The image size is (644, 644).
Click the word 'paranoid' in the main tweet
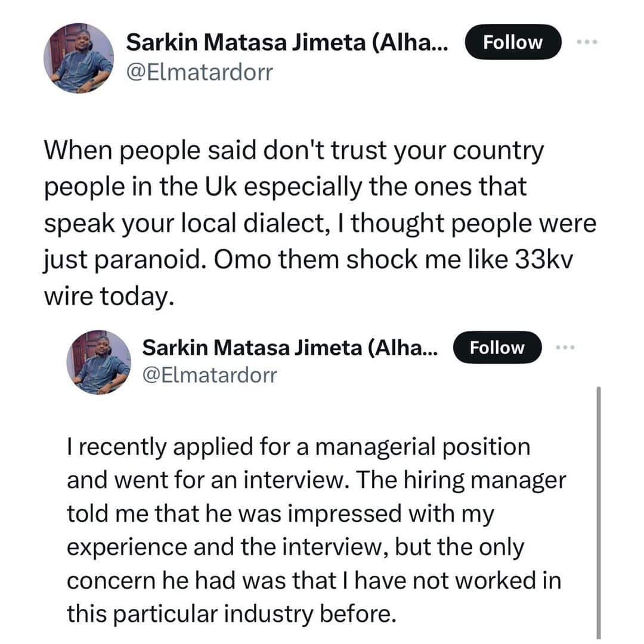[156, 261]
